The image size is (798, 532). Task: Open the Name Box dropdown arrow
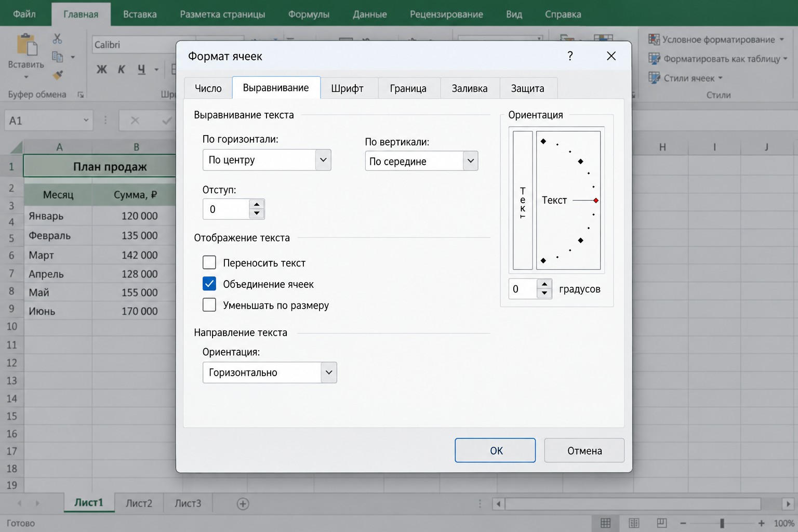pos(86,121)
